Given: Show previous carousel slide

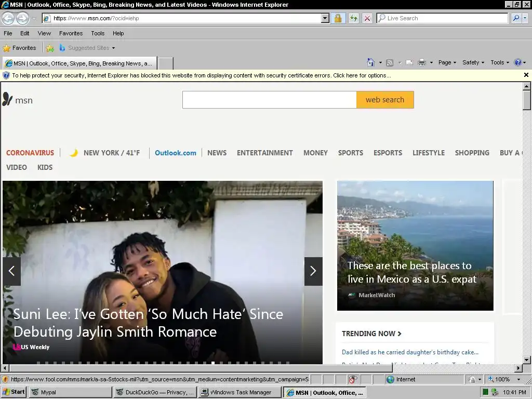Looking at the screenshot, I should click(11, 271).
